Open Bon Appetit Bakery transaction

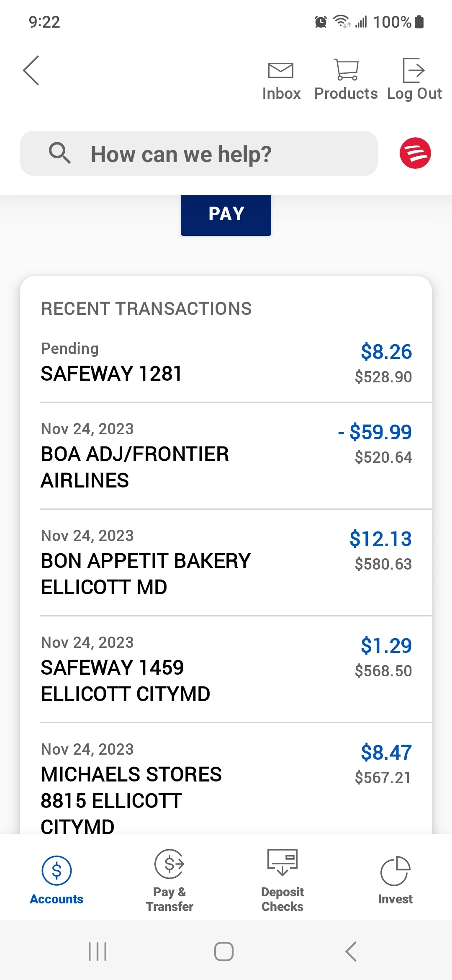coord(226,562)
